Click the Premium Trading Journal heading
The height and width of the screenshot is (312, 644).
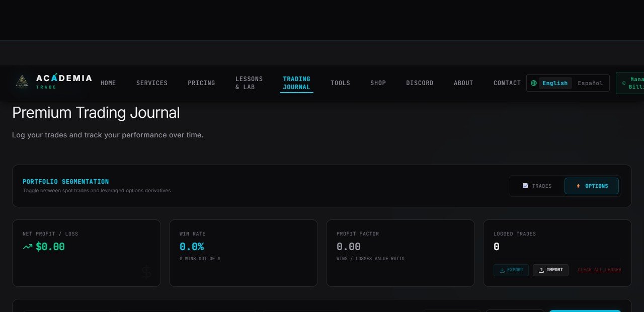click(96, 113)
